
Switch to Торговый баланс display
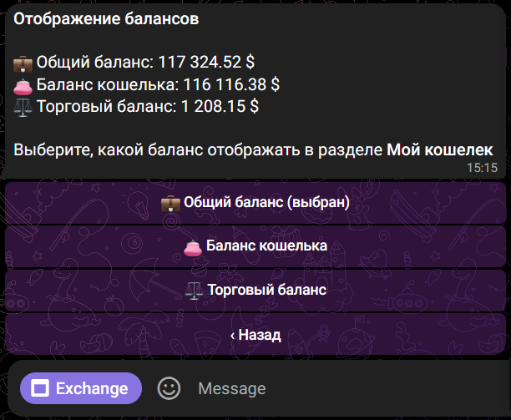point(255,291)
